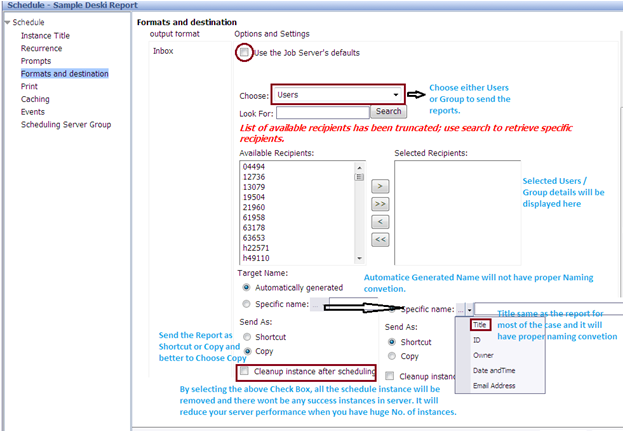Image resolution: width=625 pixels, height=431 pixels.
Task: Click the '<' remove recipient button
Action: (380, 221)
